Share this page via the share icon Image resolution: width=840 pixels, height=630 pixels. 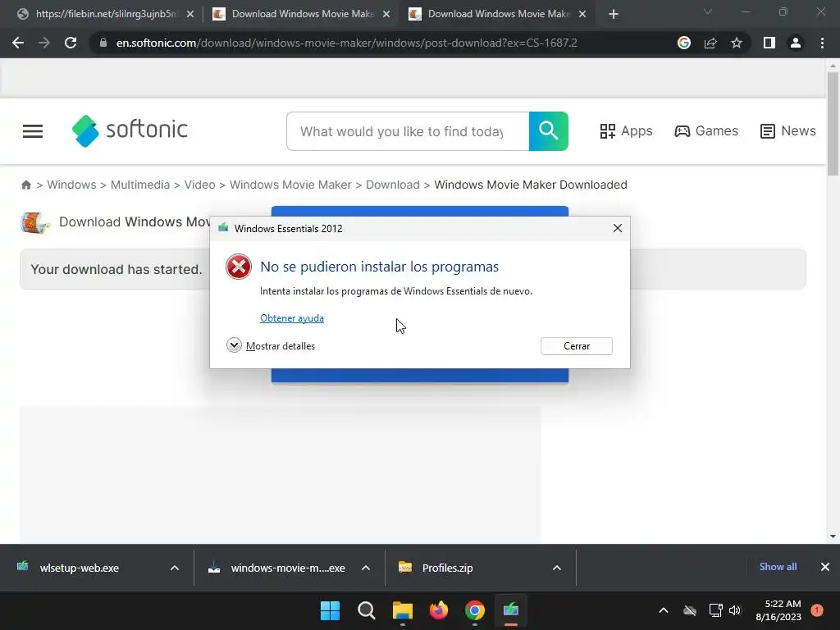click(x=710, y=43)
